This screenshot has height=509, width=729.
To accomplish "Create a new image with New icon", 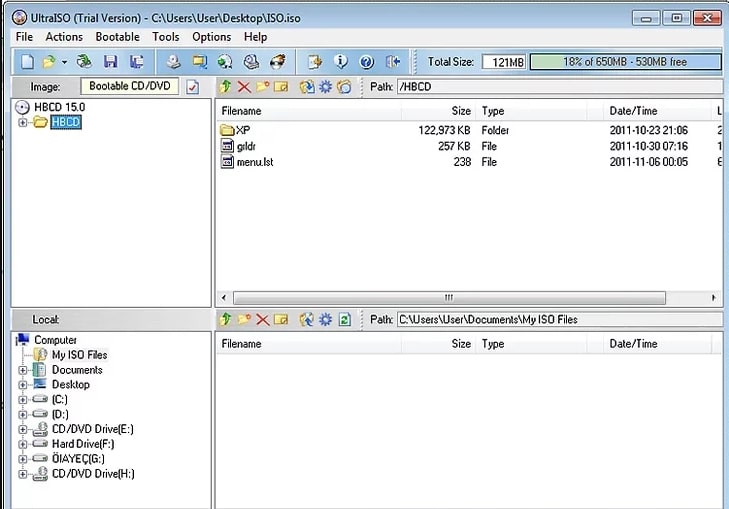I will (x=27, y=62).
